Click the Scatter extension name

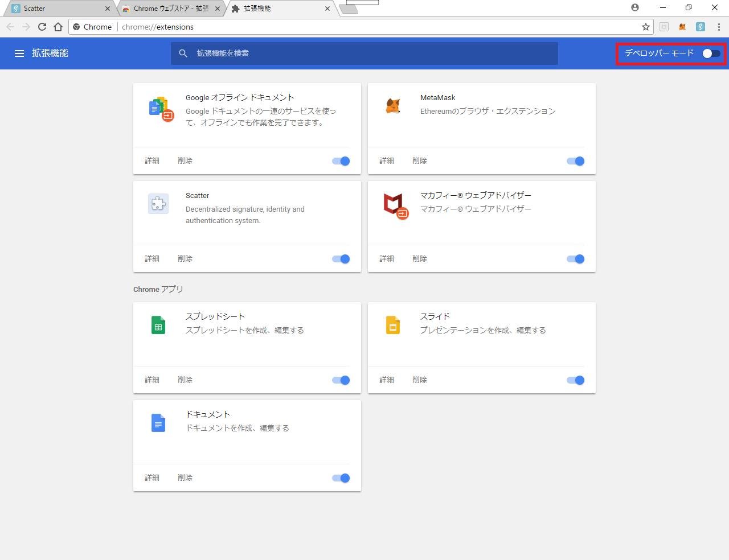(198, 196)
